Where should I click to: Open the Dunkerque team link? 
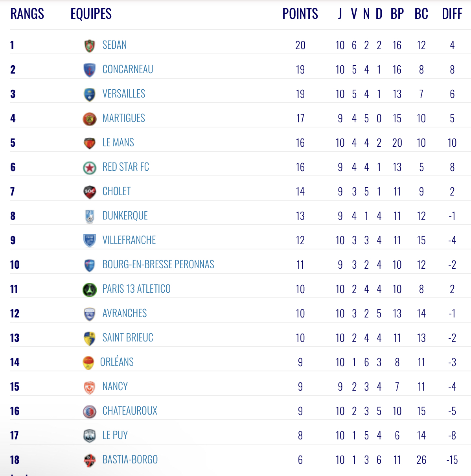click(125, 216)
